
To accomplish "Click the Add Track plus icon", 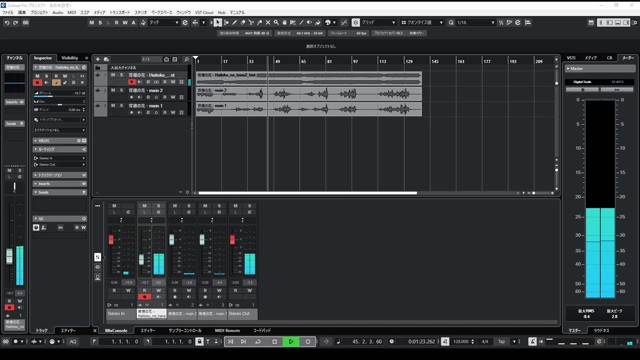I will (98, 60).
